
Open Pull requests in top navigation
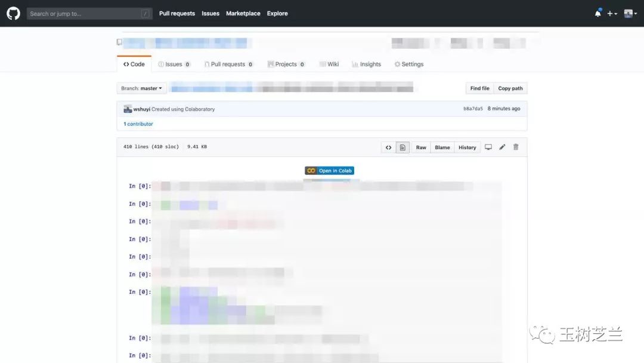177,14
